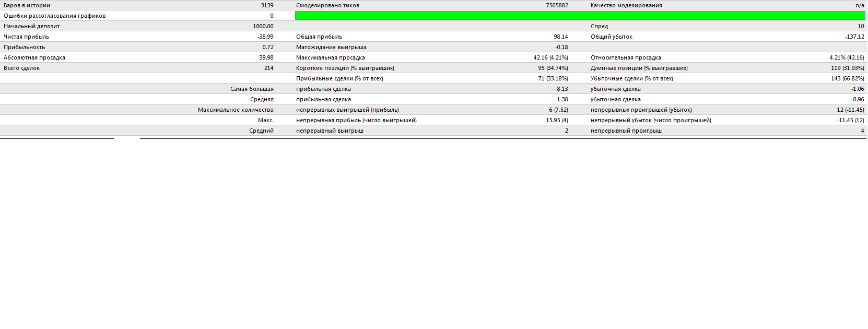Select modeling quality value n/a
This screenshot has height=329, width=868.
click(x=860, y=5)
